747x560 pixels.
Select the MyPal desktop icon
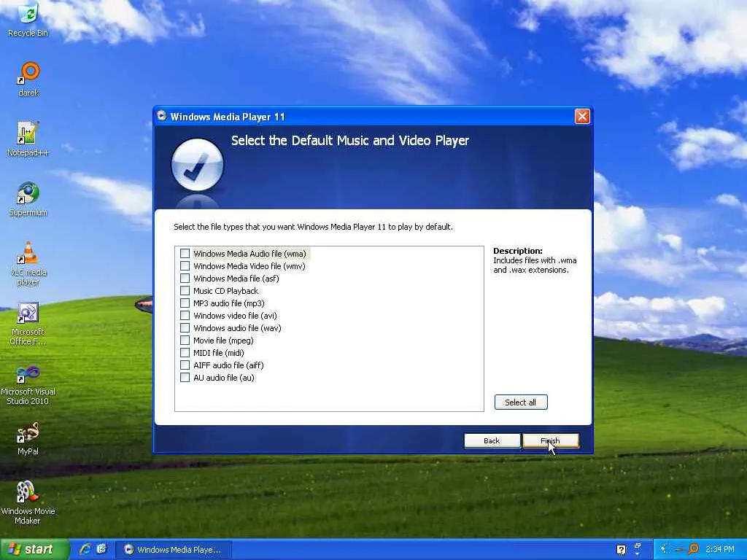(x=28, y=438)
